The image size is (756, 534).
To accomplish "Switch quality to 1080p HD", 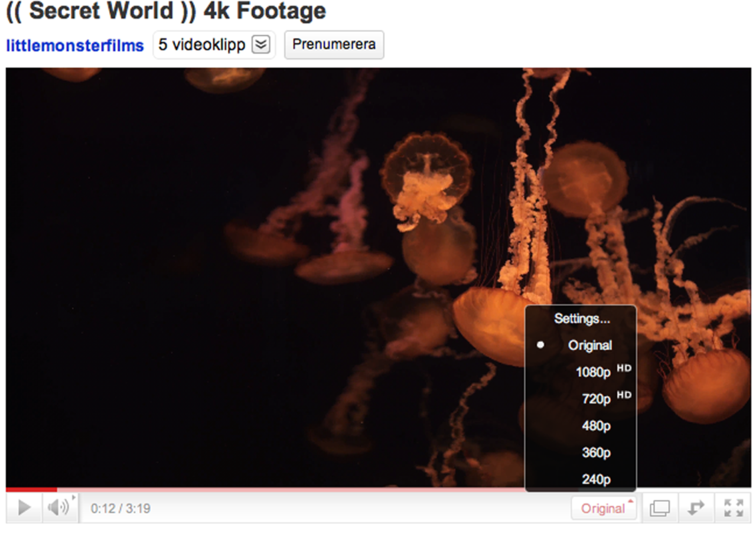I will pos(594,373).
